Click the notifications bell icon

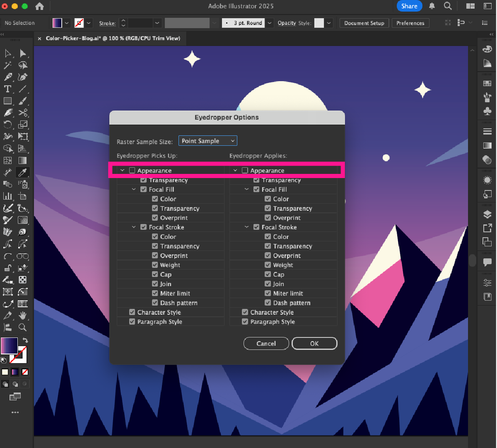click(x=432, y=6)
